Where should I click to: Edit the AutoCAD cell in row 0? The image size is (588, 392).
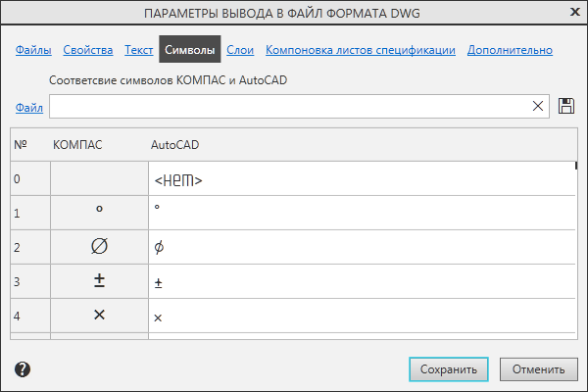click(x=361, y=179)
